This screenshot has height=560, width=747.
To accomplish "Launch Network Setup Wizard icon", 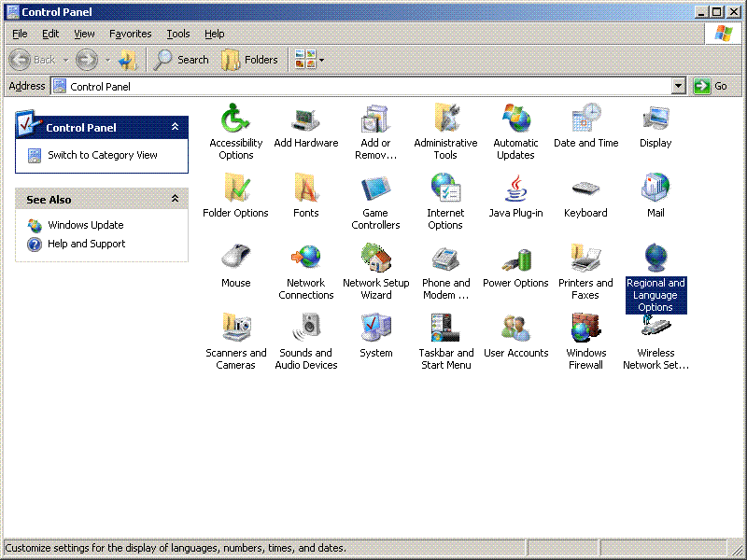I will pyautogui.click(x=375, y=259).
